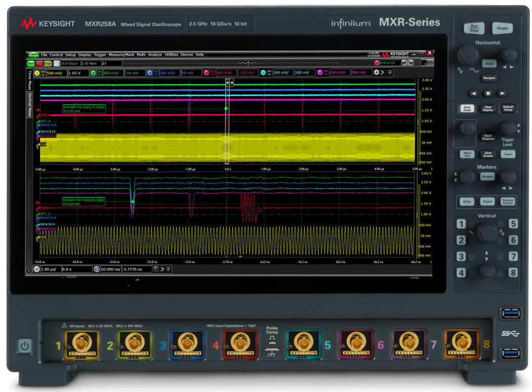Expand the bottom-left panel chevron
The height and width of the screenshot is (392, 532).
pos(29,270)
